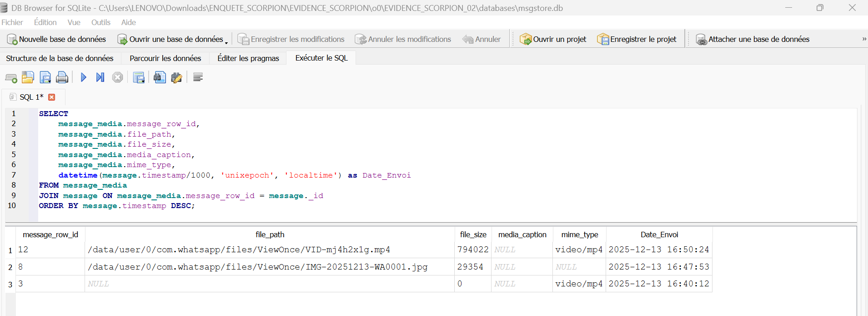Image resolution: width=868 pixels, height=316 pixels.
Task: Click Ouvrir une base de données
Action: coord(170,39)
